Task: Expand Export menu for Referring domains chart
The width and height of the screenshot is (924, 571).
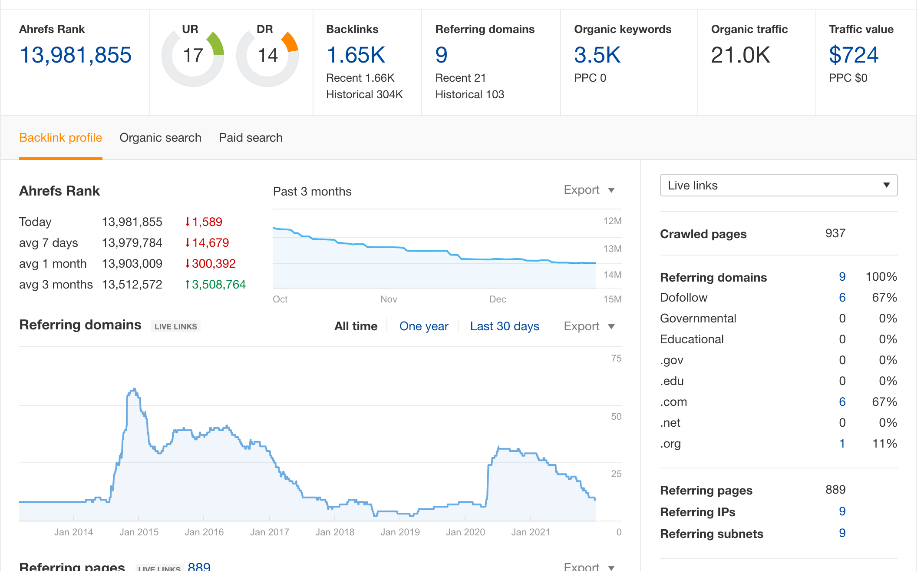Action: coord(589,326)
